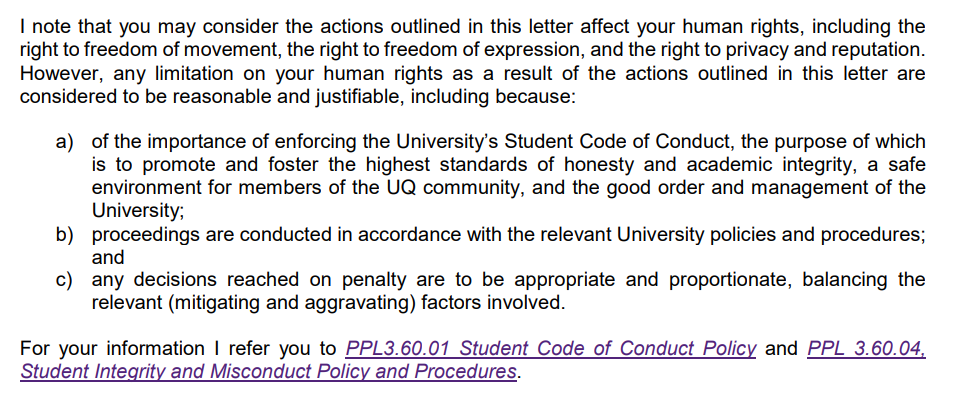Click the word "University;" ending item a

(x=138, y=211)
